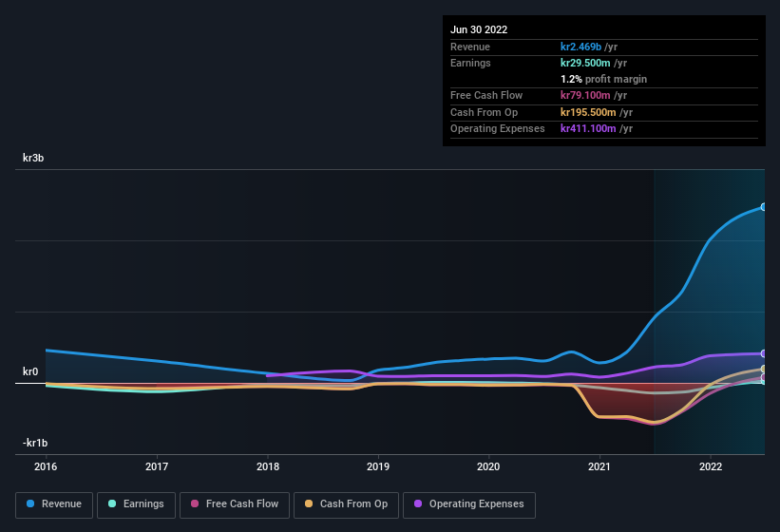Screen dimensions: 780x532
Task: Click the teal Earnings legend dot
Action: [113, 503]
